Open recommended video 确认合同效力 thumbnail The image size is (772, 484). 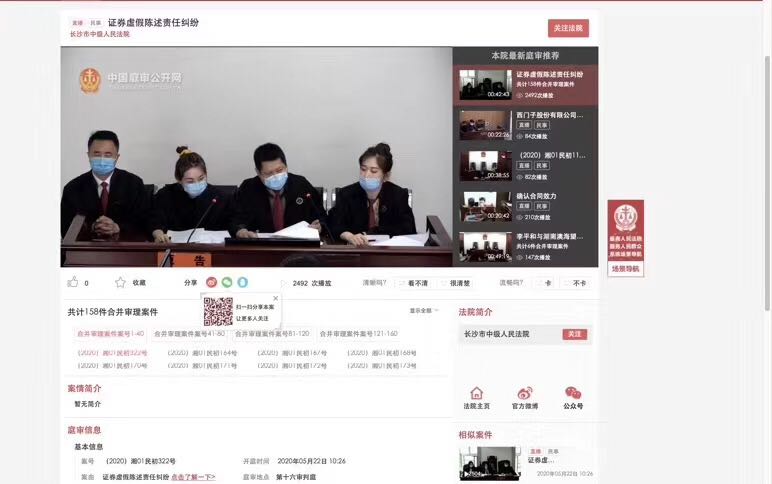[x=485, y=206]
